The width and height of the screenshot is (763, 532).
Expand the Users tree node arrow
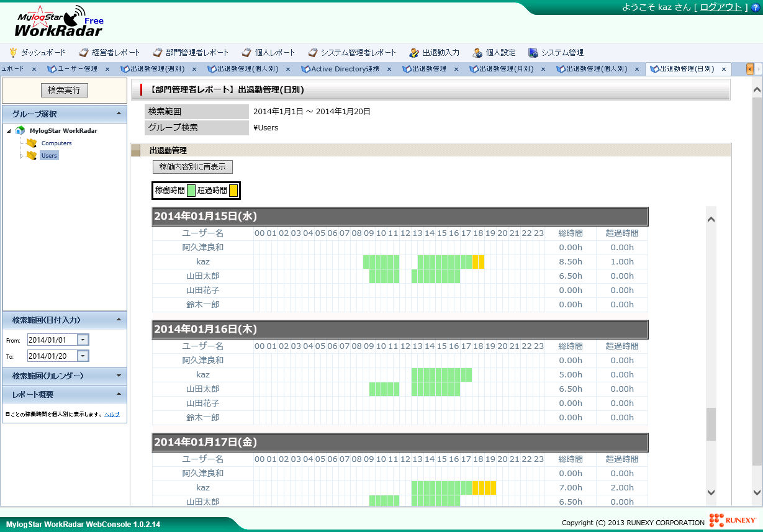22,156
